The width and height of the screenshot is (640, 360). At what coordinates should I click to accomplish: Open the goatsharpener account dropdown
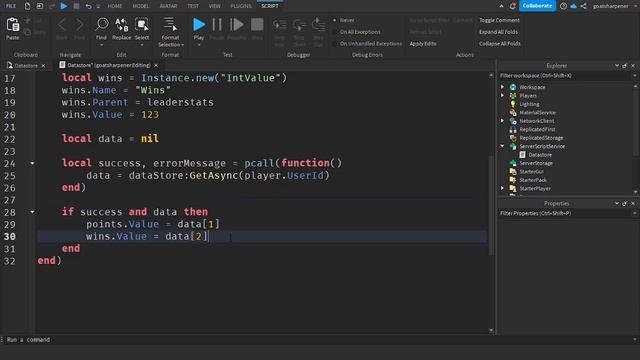[x=636, y=6]
